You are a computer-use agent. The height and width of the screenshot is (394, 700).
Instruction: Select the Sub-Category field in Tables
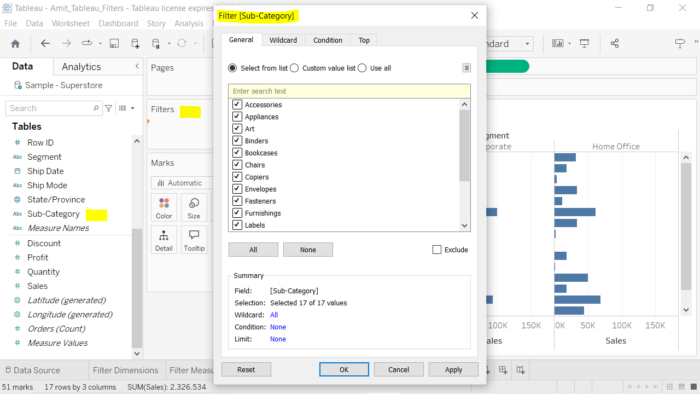click(54, 214)
